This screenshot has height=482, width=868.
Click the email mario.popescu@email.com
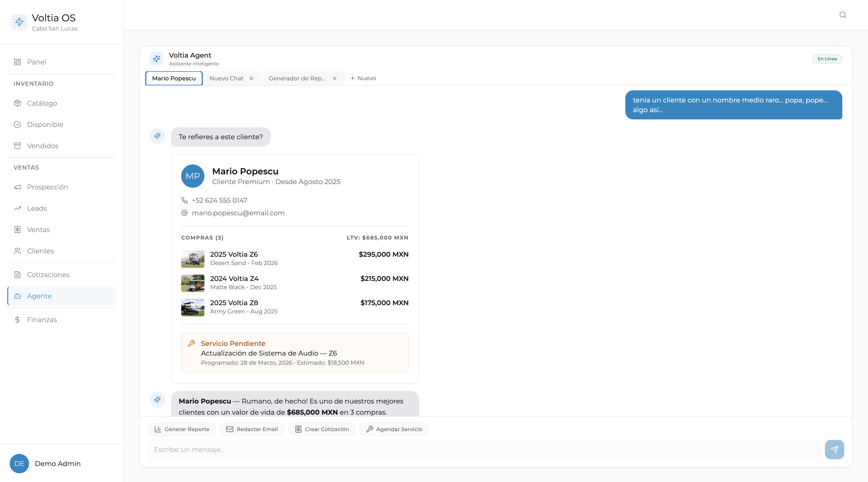[x=238, y=213]
